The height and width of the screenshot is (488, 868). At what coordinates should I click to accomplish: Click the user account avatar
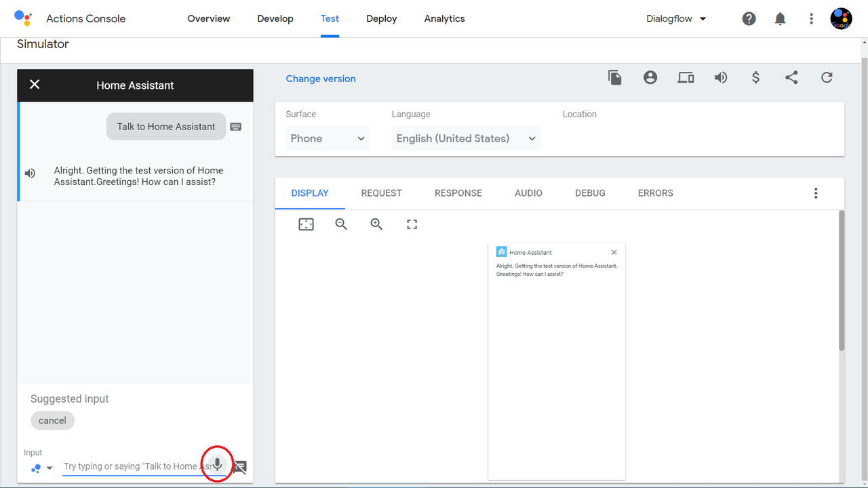[842, 19]
